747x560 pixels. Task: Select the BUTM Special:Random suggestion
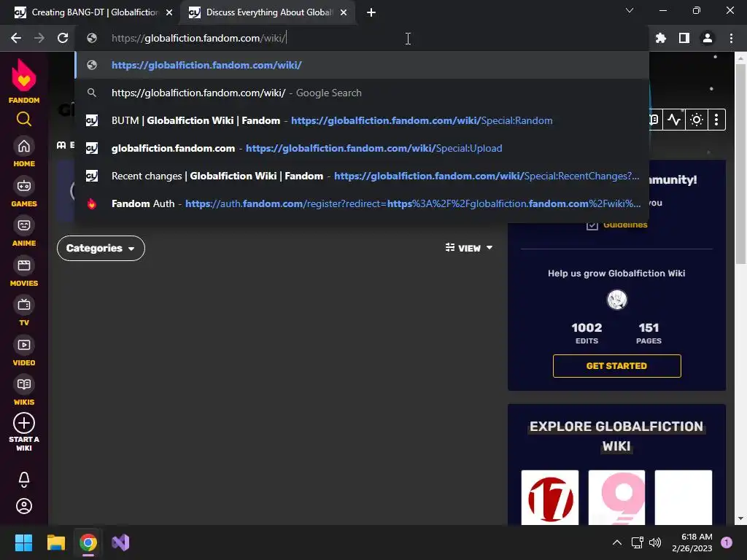click(362, 120)
